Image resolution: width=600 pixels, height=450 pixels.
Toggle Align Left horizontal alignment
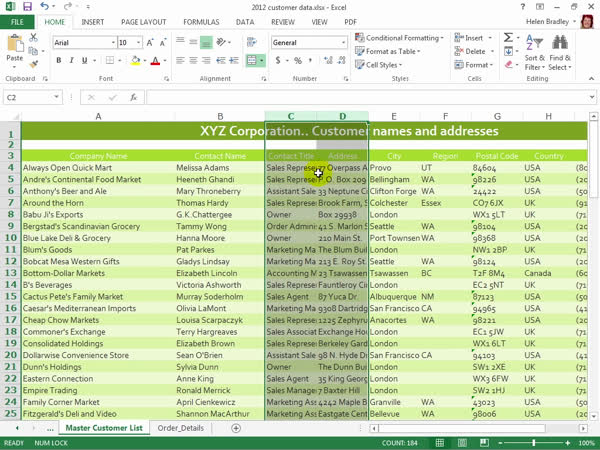(180, 60)
